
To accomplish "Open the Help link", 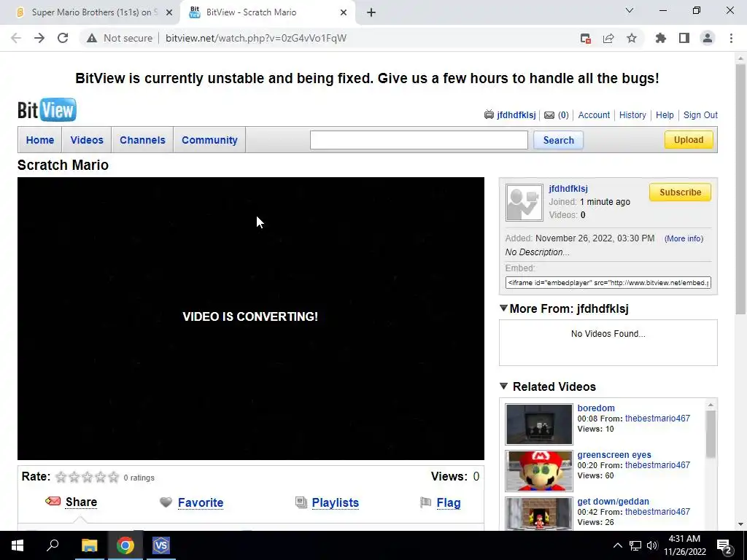I will click(665, 114).
